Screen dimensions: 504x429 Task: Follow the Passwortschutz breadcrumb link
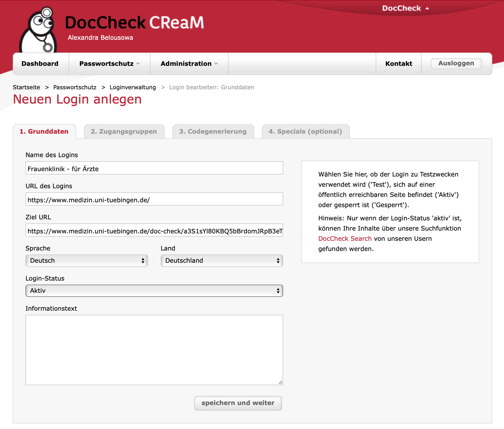75,87
